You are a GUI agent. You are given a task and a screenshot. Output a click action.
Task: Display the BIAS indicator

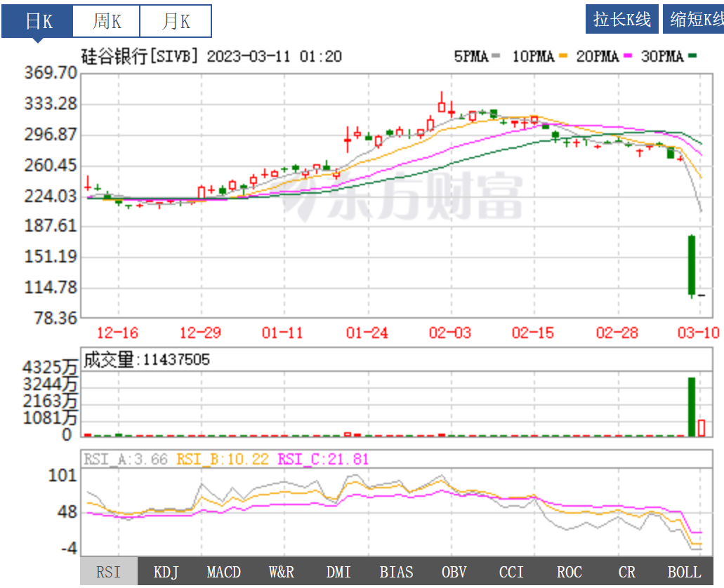coord(397,573)
